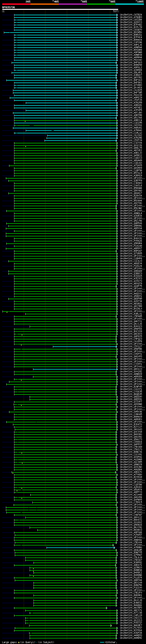Viewport: 146px width, 644px height.
Task: Click the cyan ~100% identity legend bar
Action: [130, 4]
